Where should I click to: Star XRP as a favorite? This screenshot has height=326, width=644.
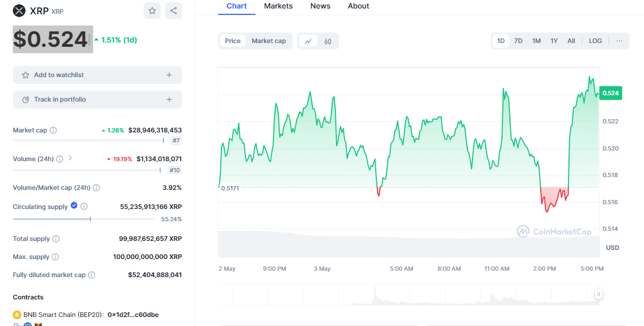[152, 11]
